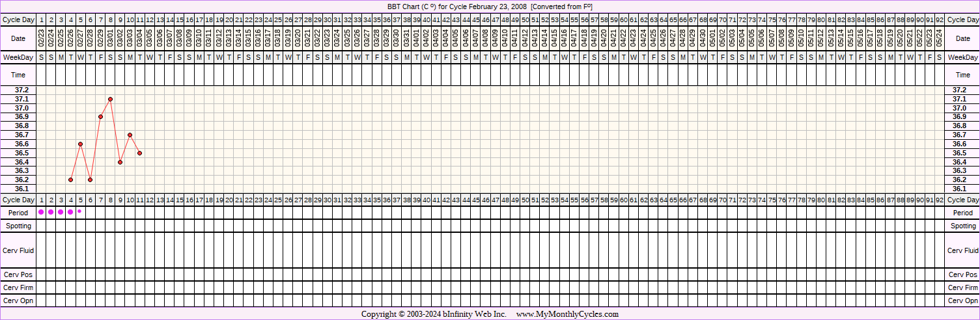The width and height of the screenshot is (980, 320).
Task: Select the 36.7 temperature point on day 10
Action: 130,135
